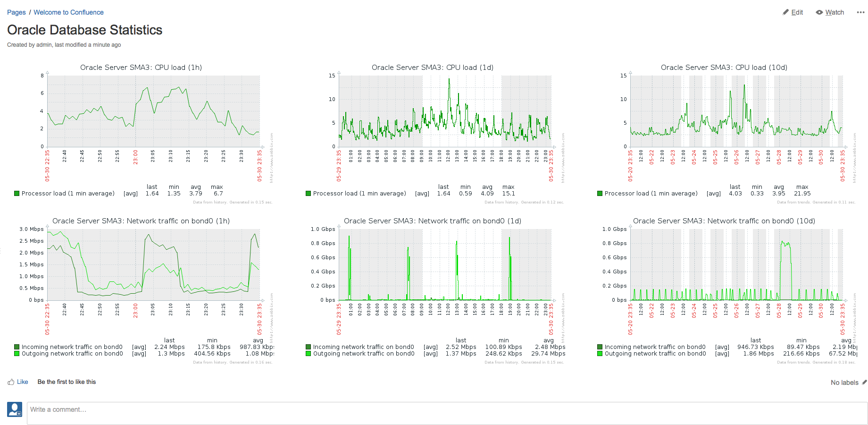Click Processor load legend swatch in 1h graph
The width and height of the screenshot is (868, 425).
pyautogui.click(x=17, y=193)
